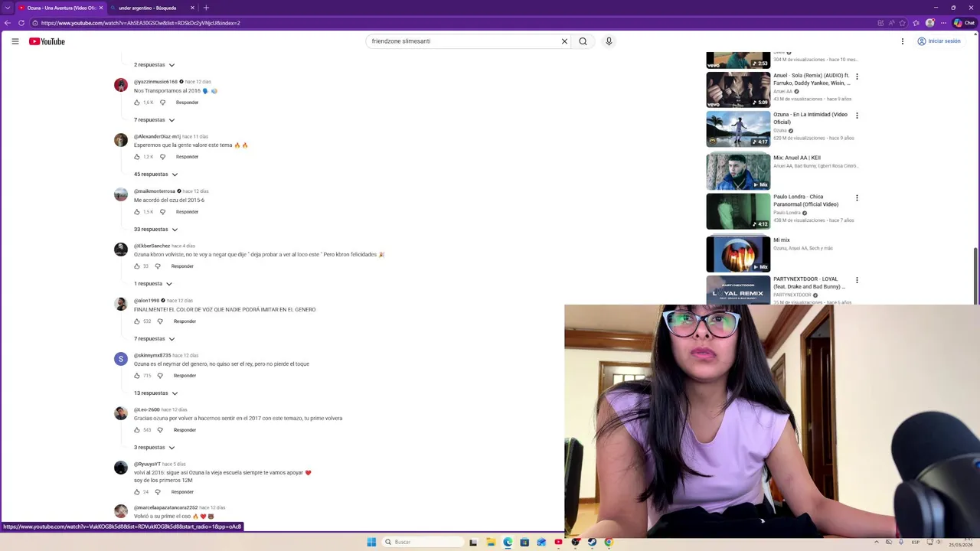Open the Copilot Chat button
Image resolution: width=980 pixels, height=551 pixels.
(x=963, y=23)
